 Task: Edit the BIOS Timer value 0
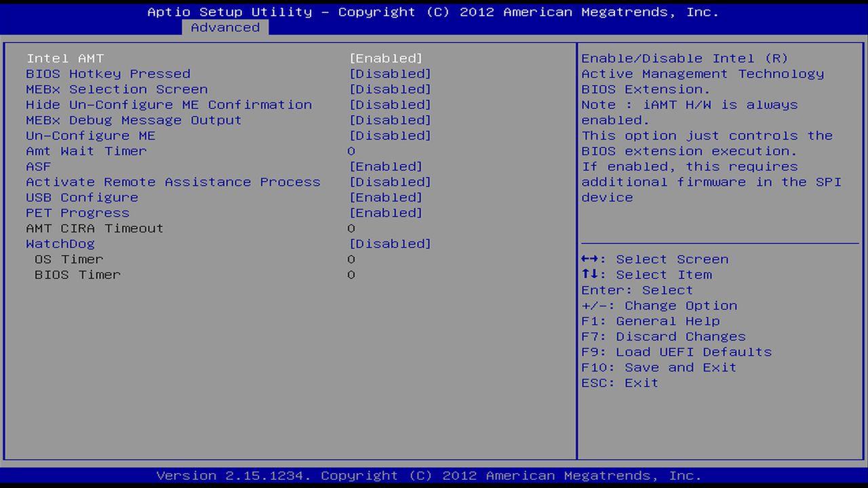coord(351,275)
